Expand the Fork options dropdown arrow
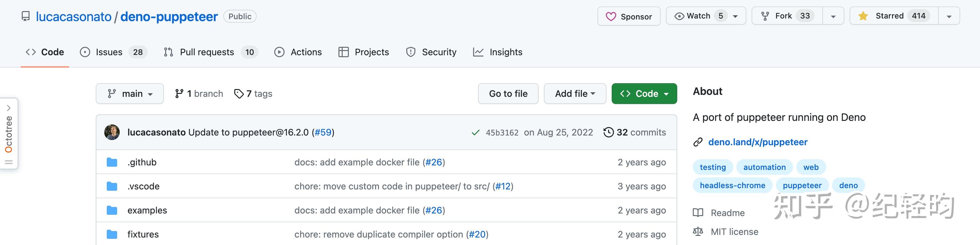Viewport: 980px width, 245px height. coord(833,16)
